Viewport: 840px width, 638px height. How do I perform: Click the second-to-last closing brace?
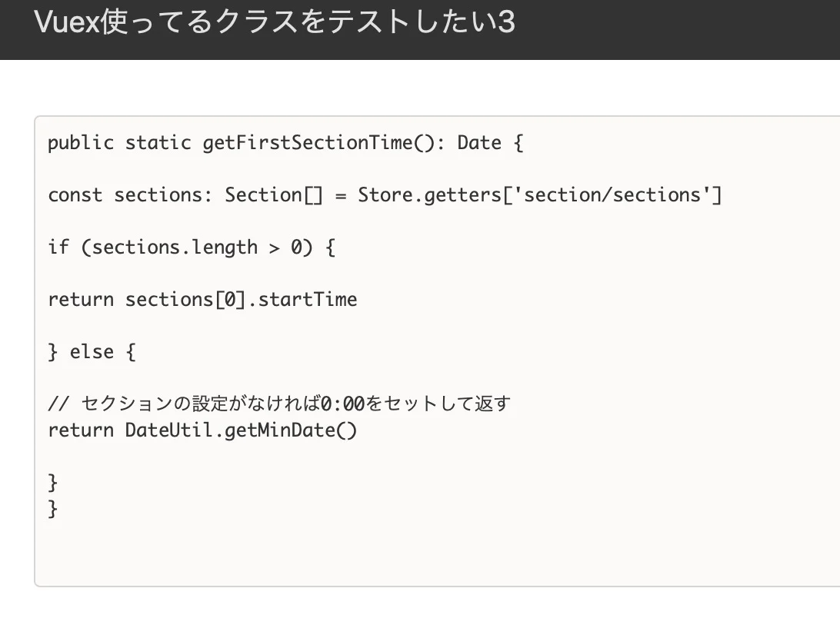(x=52, y=482)
